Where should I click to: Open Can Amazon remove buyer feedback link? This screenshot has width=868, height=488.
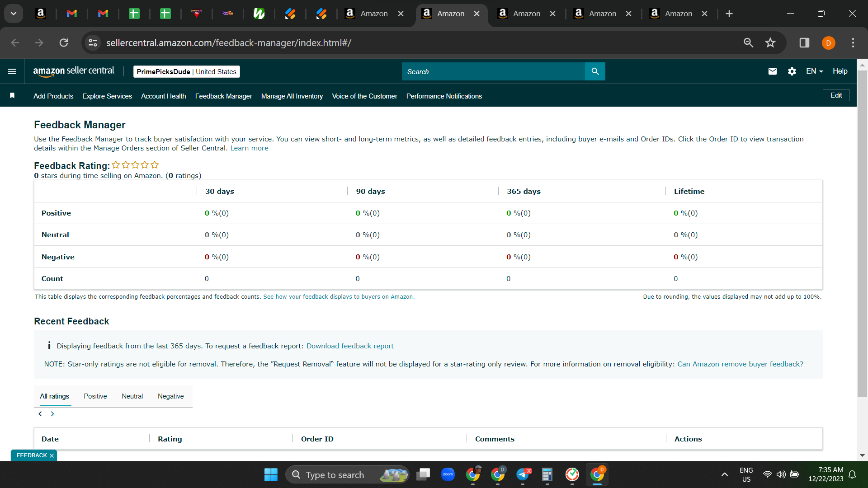[740, 364]
